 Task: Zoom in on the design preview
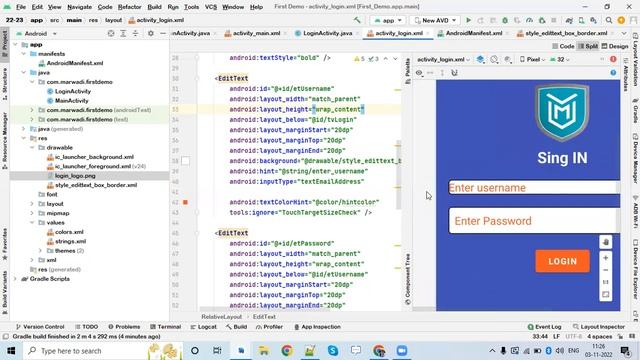606,258
